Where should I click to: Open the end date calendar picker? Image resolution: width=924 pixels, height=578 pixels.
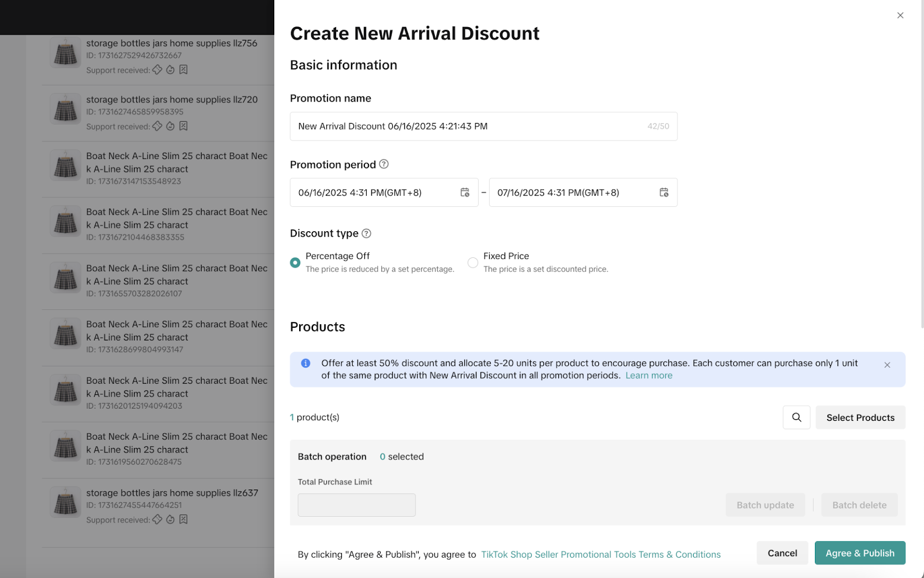[x=664, y=192]
